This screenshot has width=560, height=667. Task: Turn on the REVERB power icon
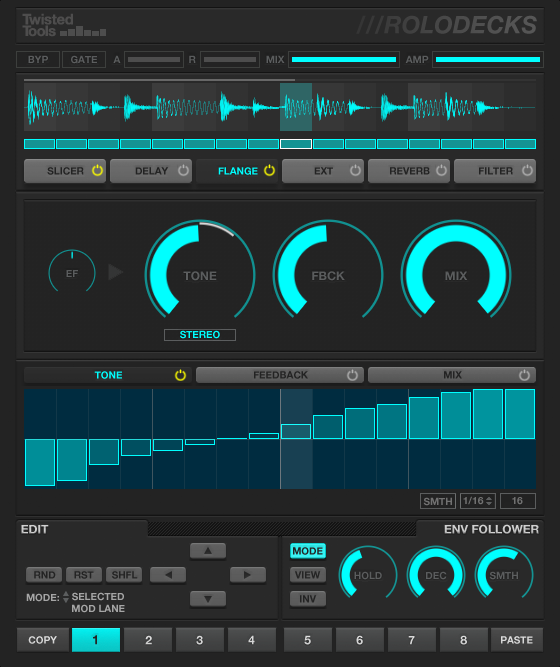(x=441, y=171)
